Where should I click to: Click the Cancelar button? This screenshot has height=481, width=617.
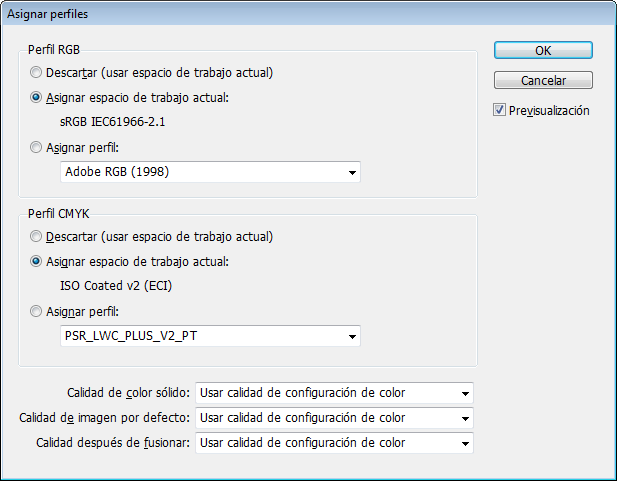(x=543, y=80)
